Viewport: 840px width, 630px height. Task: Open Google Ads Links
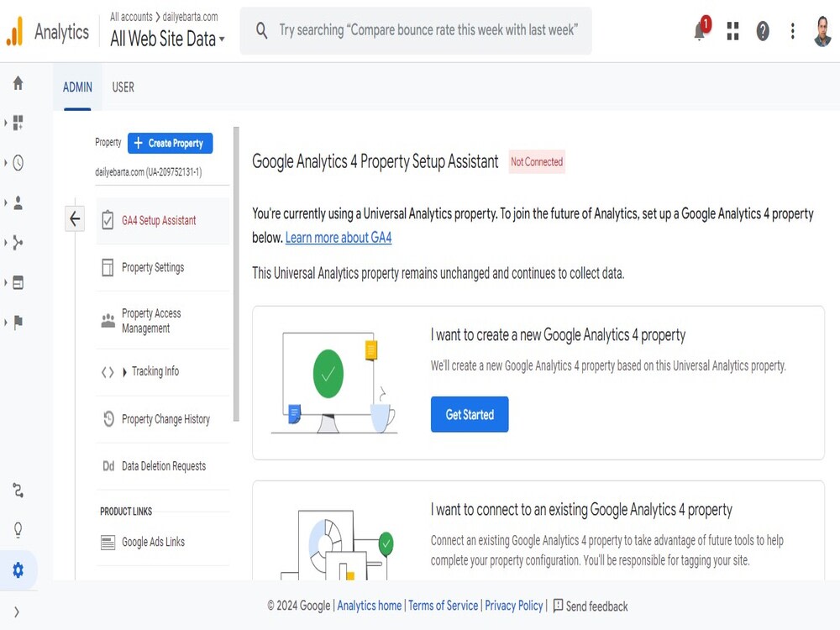point(163,542)
